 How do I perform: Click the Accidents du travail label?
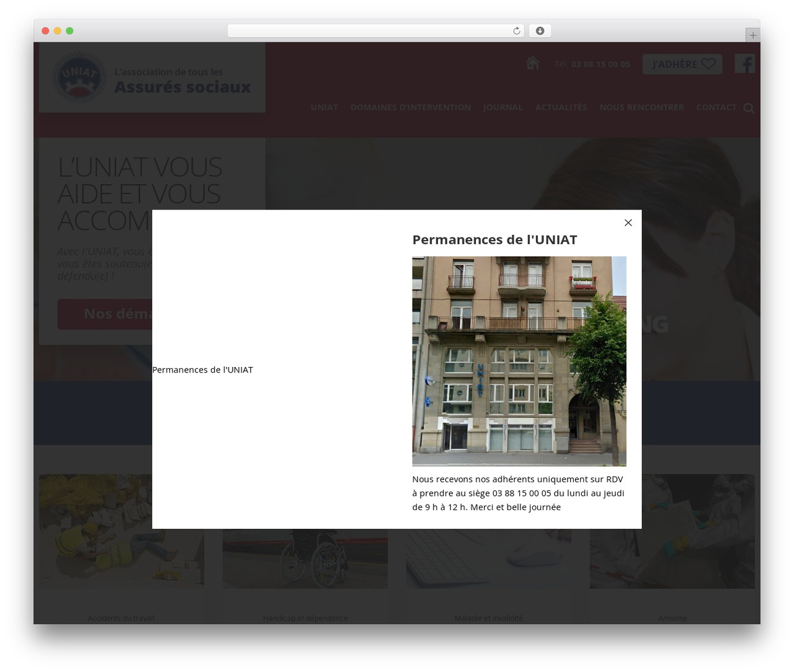tap(121, 618)
